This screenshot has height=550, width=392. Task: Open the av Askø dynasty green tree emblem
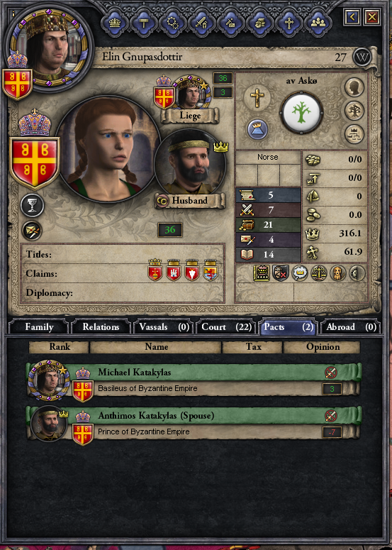(x=301, y=113)
